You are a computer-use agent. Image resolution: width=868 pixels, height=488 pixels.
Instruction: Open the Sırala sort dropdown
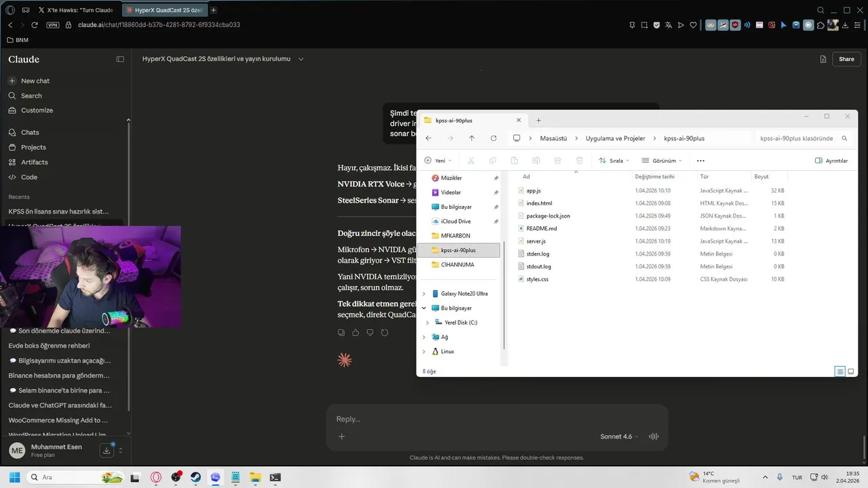[614, 161]
